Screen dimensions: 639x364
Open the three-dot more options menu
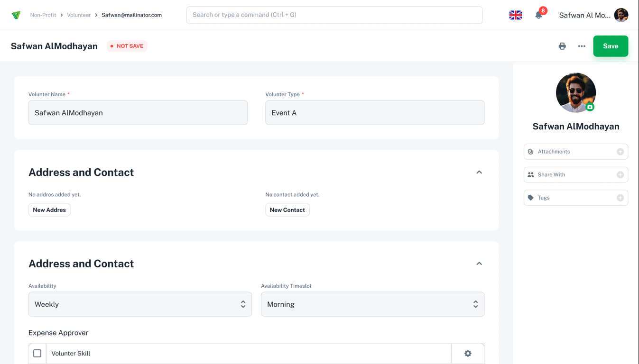coord(582,46)
